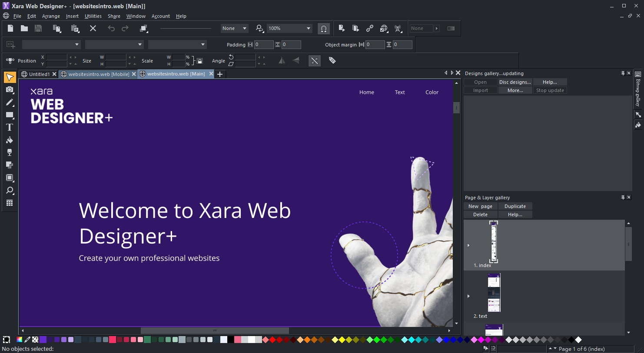Pin the Designs gallery panel
Image resolution: width=644 pixels, height=353 pixels.
click(x=623, y=73)
